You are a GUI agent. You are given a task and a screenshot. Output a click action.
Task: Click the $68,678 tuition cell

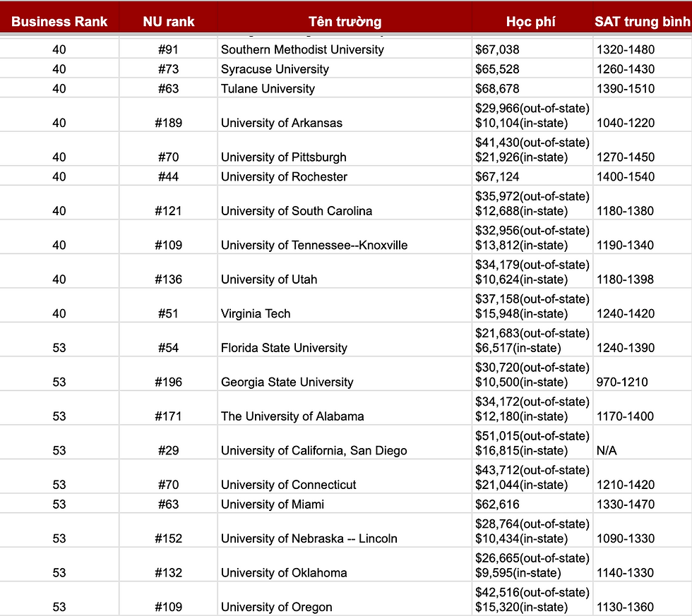[532, 87]
